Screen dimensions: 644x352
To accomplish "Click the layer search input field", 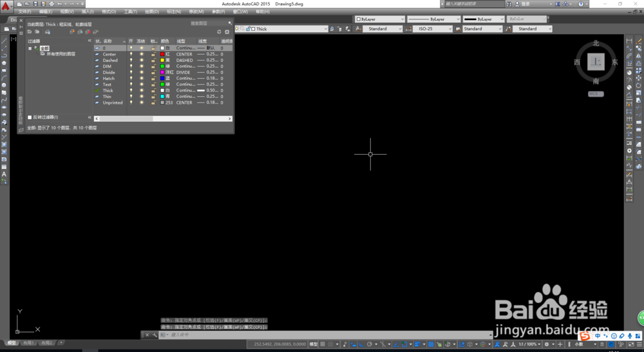I will coord(207,23).
